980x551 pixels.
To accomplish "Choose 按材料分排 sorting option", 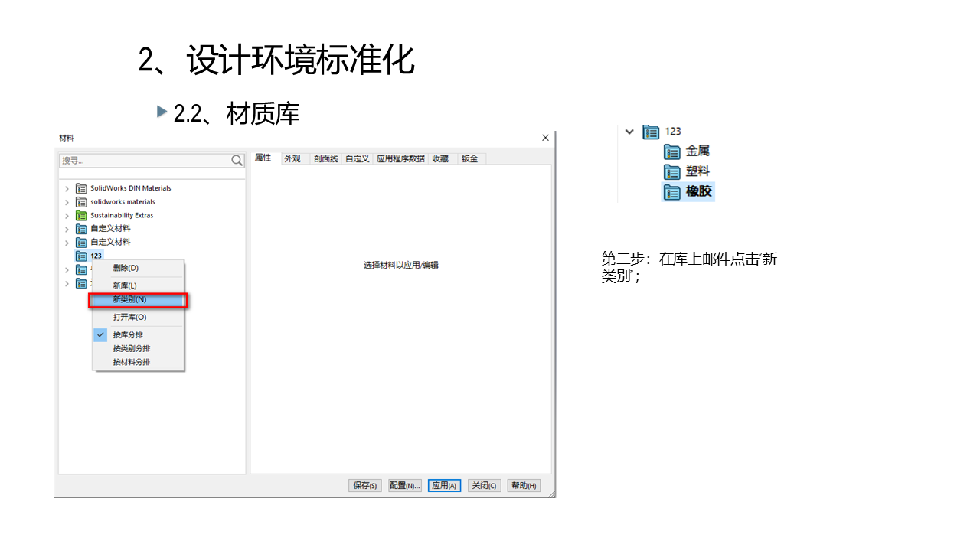I will pos(132,362).
